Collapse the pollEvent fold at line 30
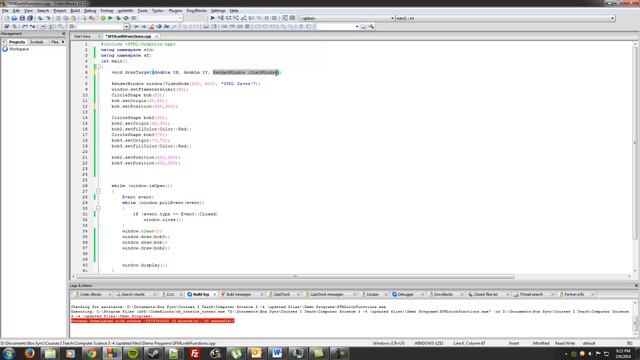 98,208
